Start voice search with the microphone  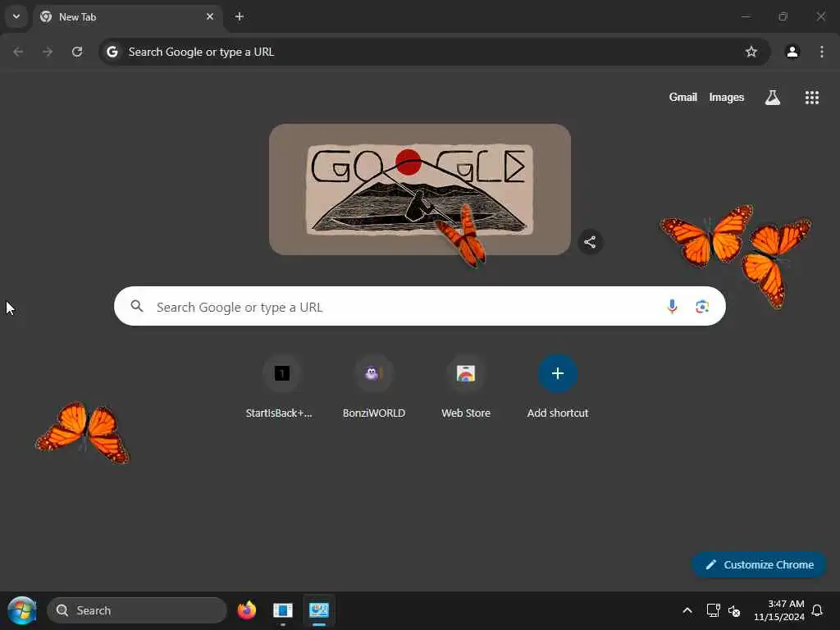pyautogui.click(x=672, y=307)
